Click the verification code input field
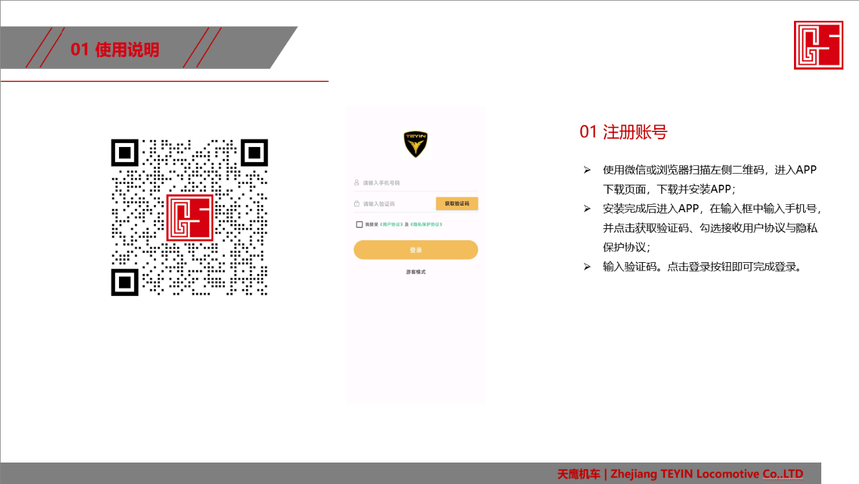Screen dimensions: 859x484 pos(394,204)
